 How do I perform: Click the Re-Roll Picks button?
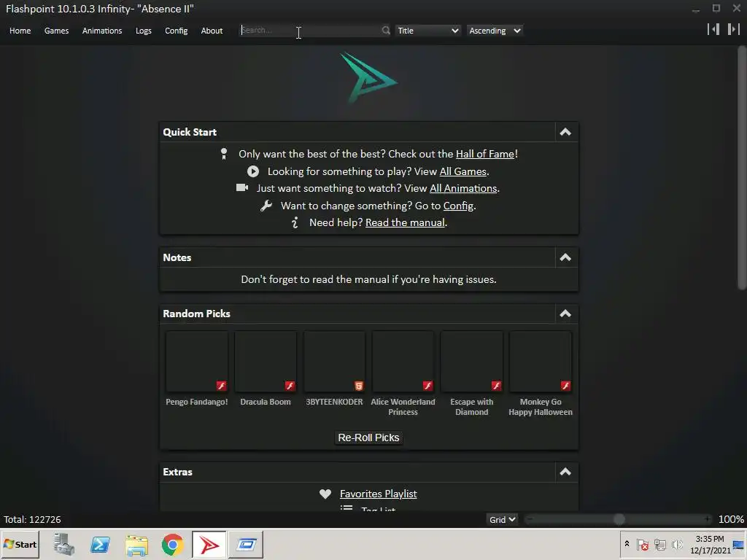point(368,437)
